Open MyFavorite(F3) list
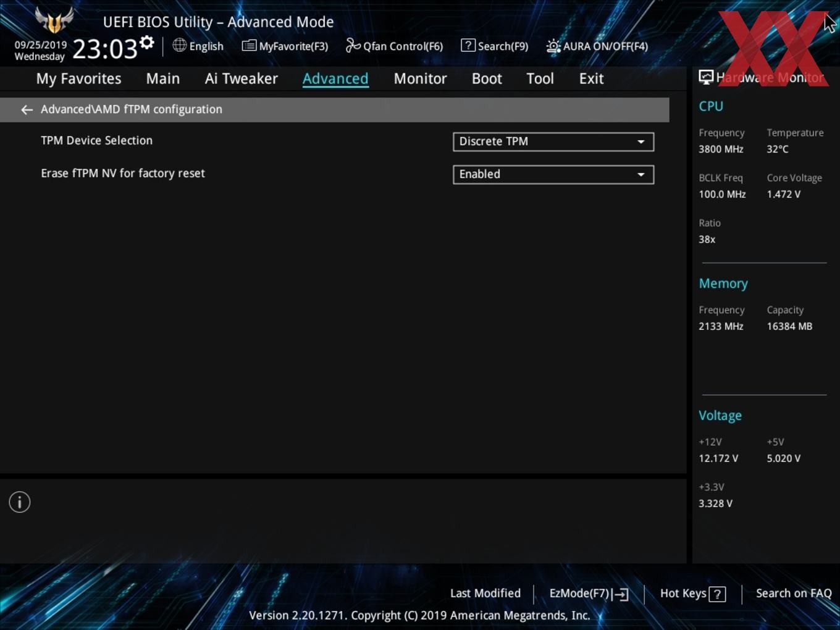The height and width of the screenshot is (630, 840). (x=285, y=46)
